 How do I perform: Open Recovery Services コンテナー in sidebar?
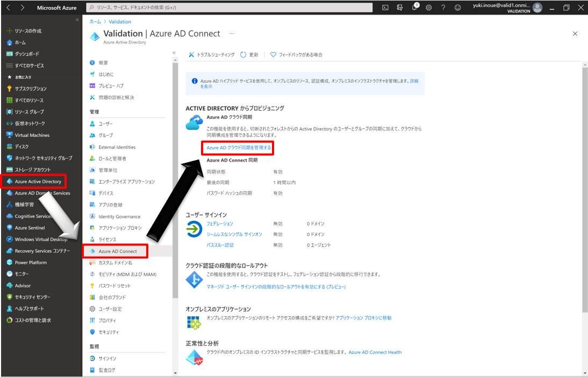[38, 251]
